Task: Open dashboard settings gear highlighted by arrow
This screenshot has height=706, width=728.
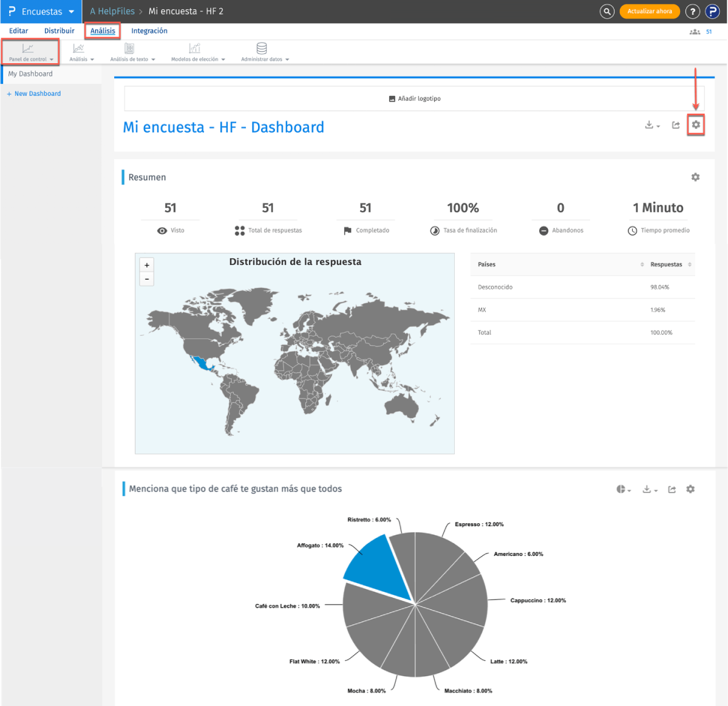Action: [695, 125]
